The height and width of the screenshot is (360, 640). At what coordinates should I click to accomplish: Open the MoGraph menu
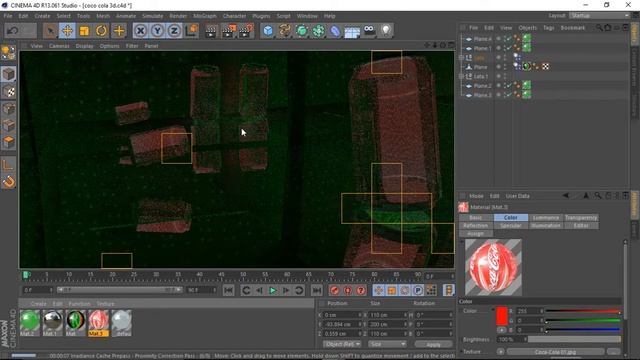[204, 16]
